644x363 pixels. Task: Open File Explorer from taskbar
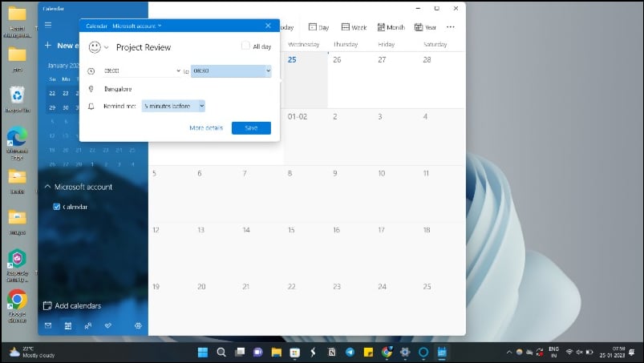point(277,353)
